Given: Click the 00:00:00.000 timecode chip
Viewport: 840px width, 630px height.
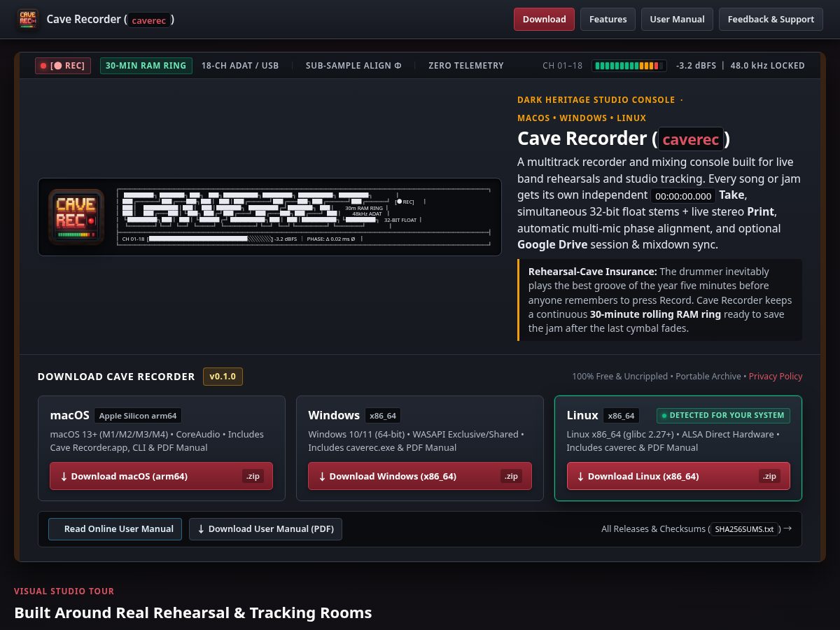Looking at the screenshot, I should click(x=683, y=196).
